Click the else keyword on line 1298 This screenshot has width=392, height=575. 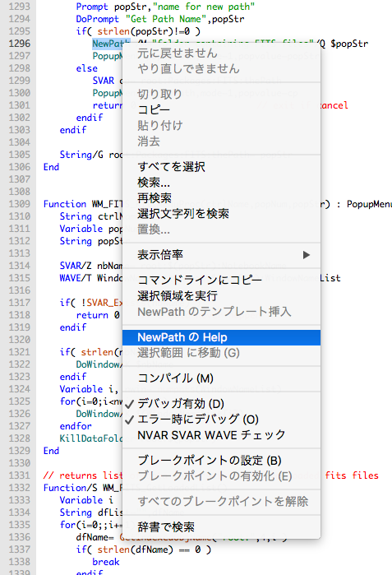click(x=87, y=68)
